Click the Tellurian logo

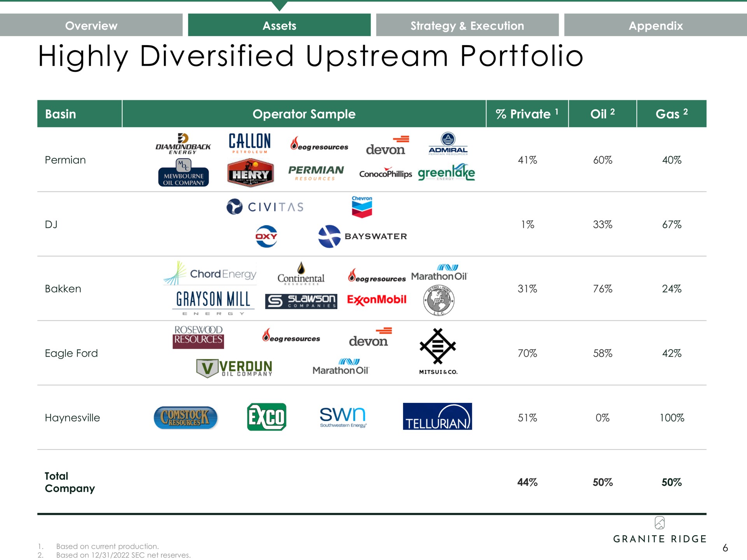[437, 416]
